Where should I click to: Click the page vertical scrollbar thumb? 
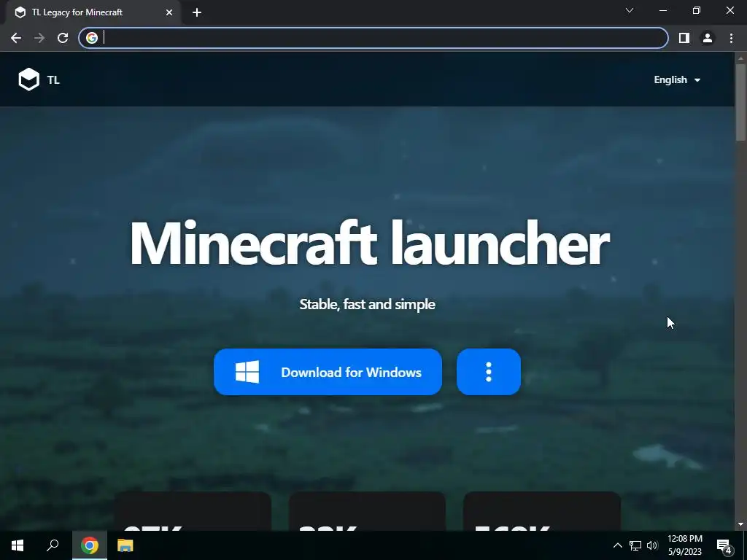pos(740,102)
